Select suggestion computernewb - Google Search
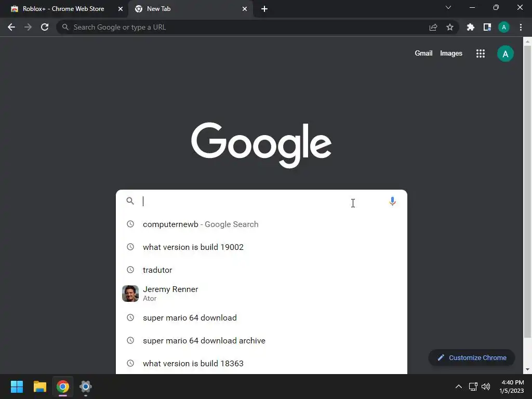Viewport: 532px width, 399px height. [x=261, y=224]
